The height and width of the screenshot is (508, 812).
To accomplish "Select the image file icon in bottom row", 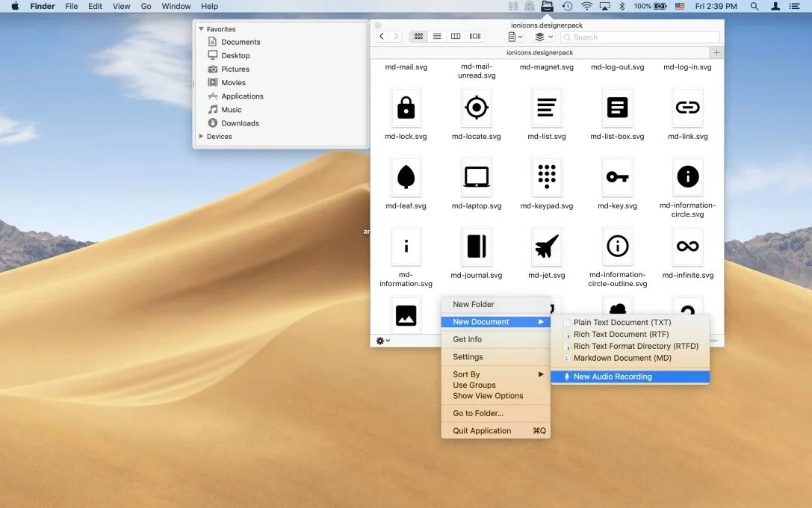I will tap(406, 315).
